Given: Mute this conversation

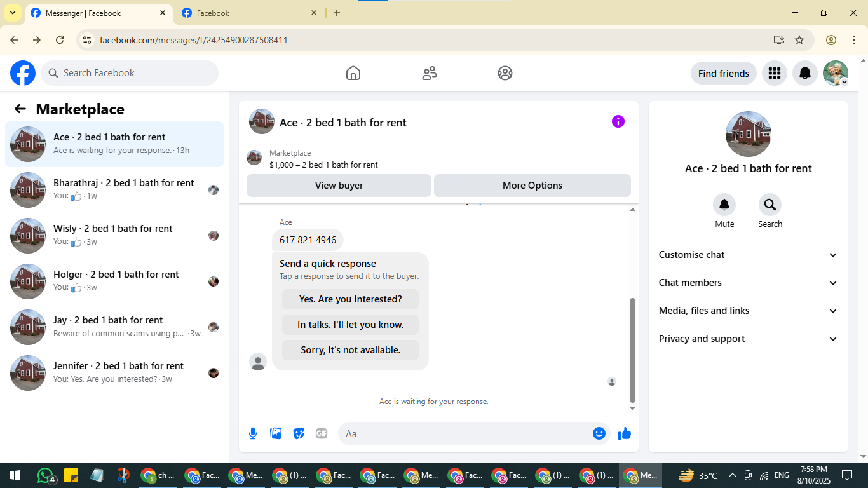Looking at the screenshot, I should coord(724,205).
